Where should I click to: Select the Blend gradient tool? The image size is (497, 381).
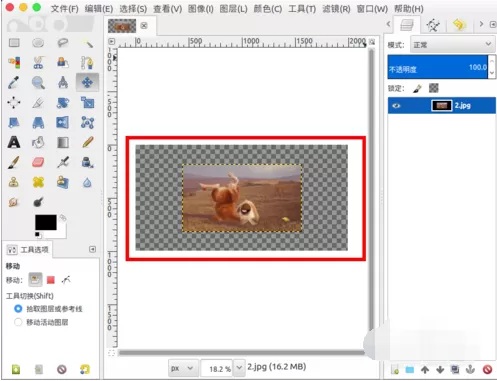(x=63, y=142)
